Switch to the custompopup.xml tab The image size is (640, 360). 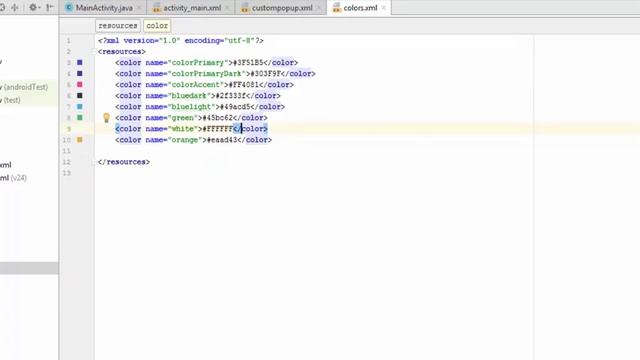282,8
